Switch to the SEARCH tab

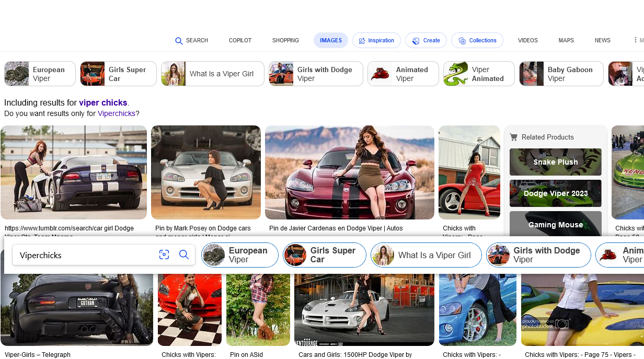(191, 40)
